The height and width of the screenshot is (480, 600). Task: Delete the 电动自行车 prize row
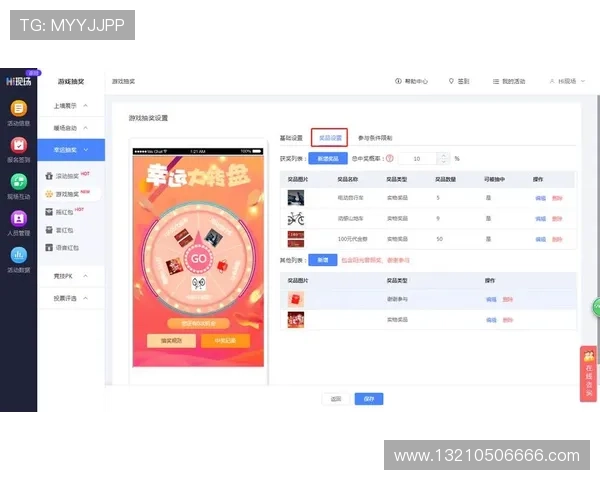coord(557,198)
